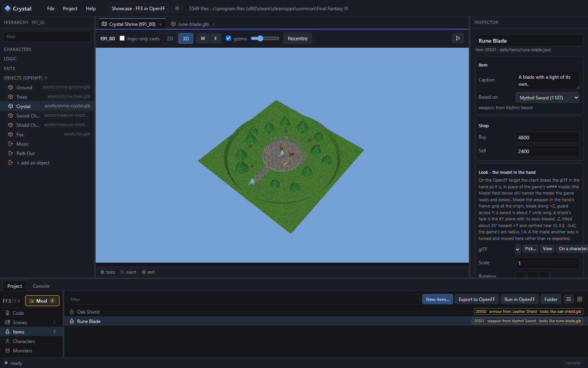This screenshot has height=368, width=588.
Task: Select the FF3 game source
Action: 7,301
